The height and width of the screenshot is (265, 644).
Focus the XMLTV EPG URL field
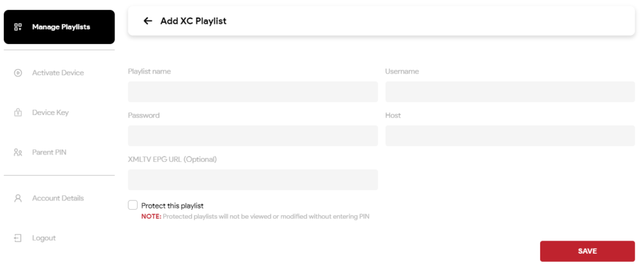[253, 180]
